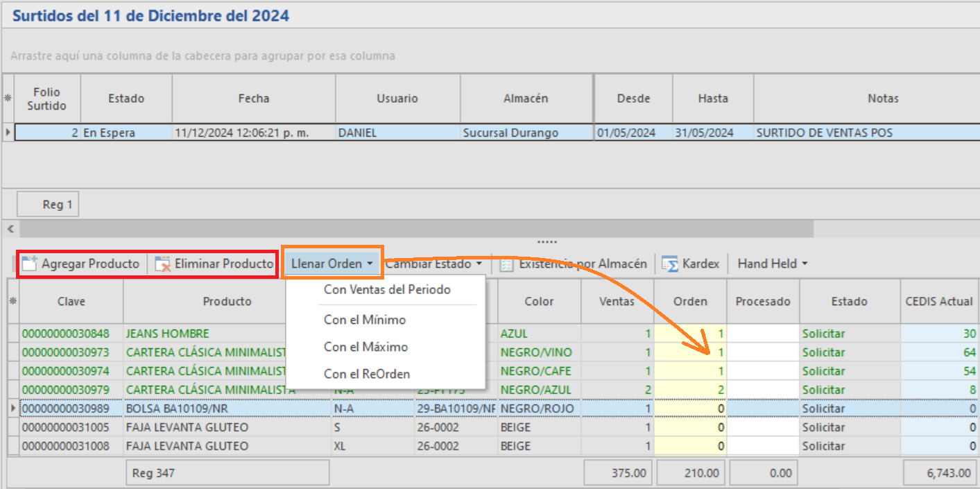This screenshot has height=489, width=980.
Task: Expand the Llenar Orden dropdown
Action: [x=332, y=264]
